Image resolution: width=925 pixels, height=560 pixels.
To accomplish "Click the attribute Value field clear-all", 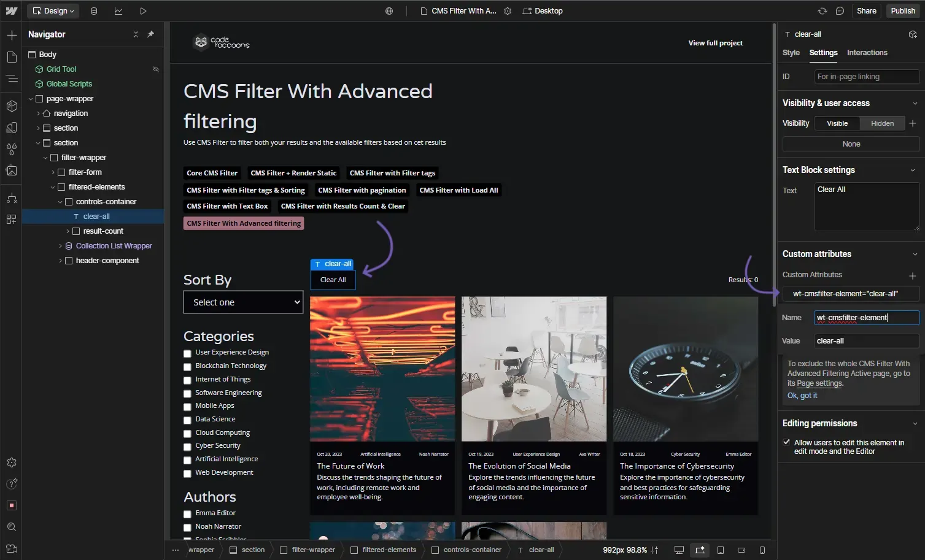I will pos(867,341).
